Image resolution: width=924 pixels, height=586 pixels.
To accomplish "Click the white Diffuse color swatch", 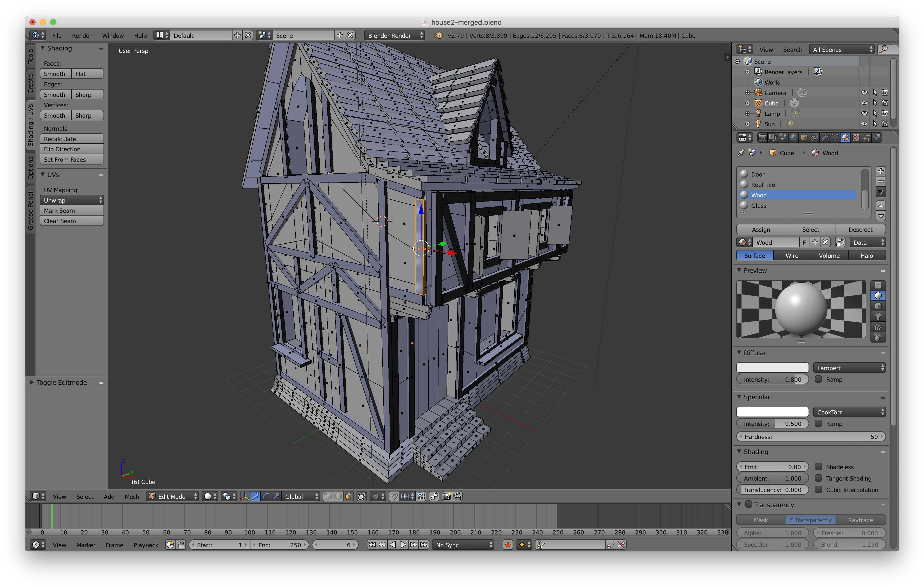I will 772,368.
